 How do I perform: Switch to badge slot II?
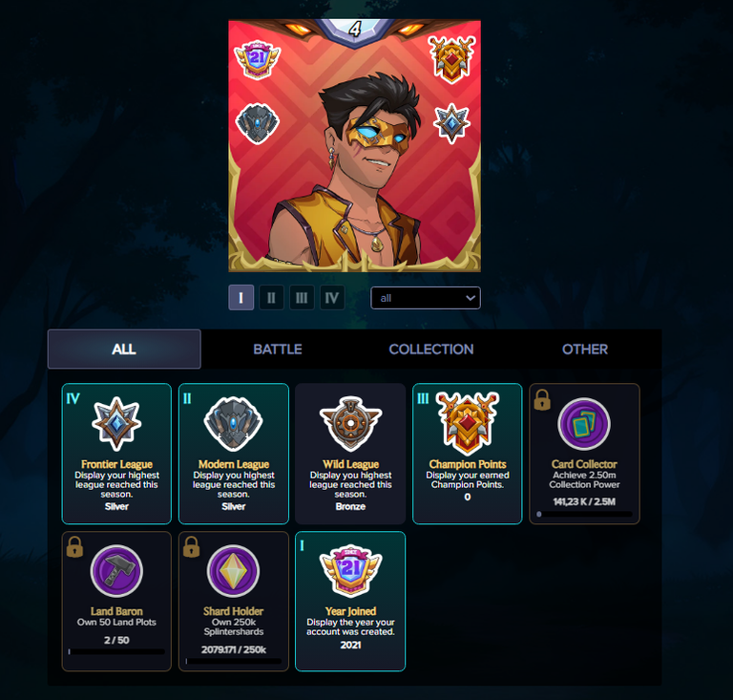coord(271,298)
